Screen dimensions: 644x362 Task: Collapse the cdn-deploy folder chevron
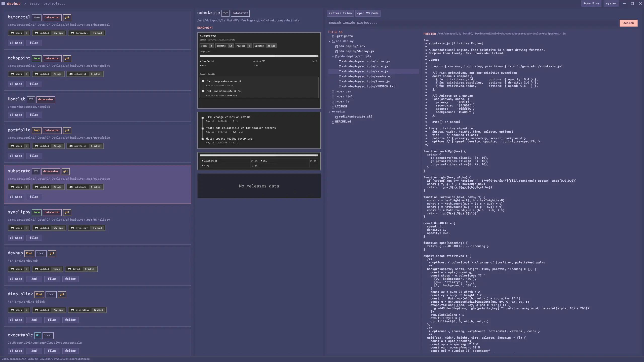pos(329,41)
